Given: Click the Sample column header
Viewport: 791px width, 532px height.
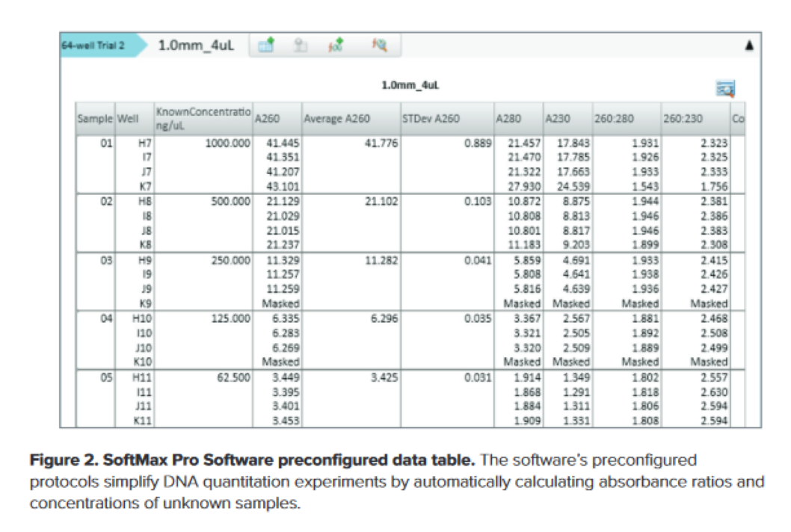Looking at the screenshot, I should point(95,118).
